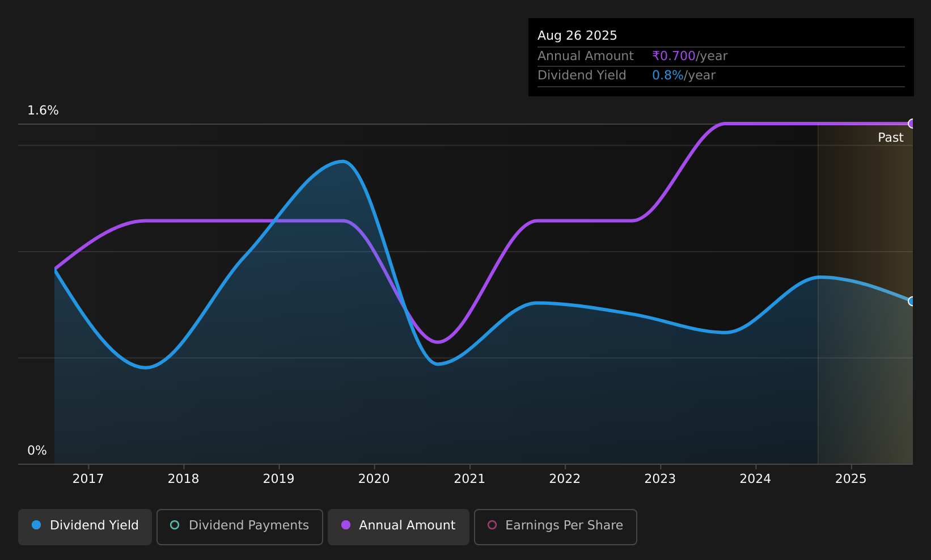Click the blue Dividend Yield legend dot

[x=36, y=525]
